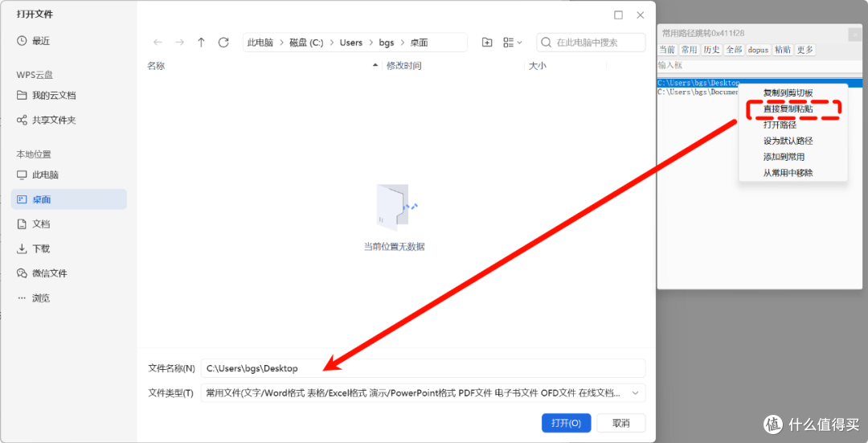The height and width of the screenshot is (443, 868).
Task: Open 我的云文档 in the sidebar
Action: pos(68,95)
